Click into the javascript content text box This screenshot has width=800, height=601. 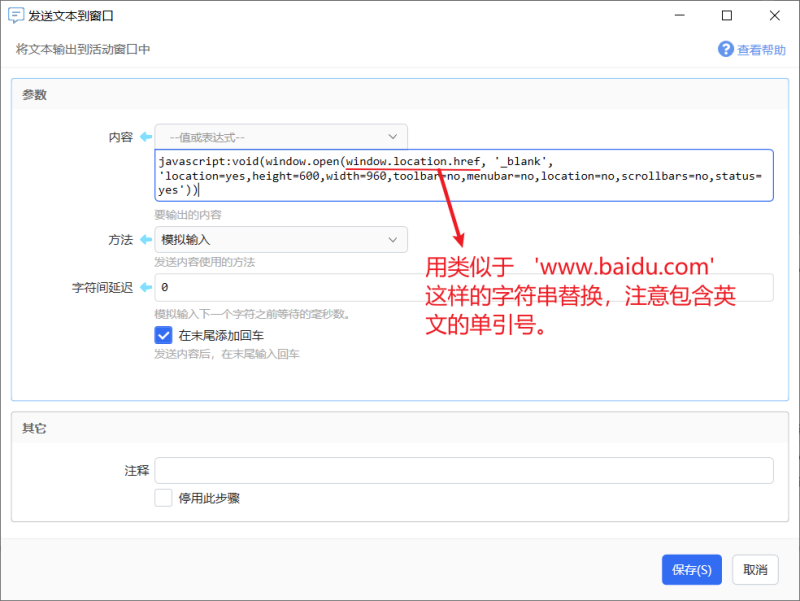click(x=464, y=176)
